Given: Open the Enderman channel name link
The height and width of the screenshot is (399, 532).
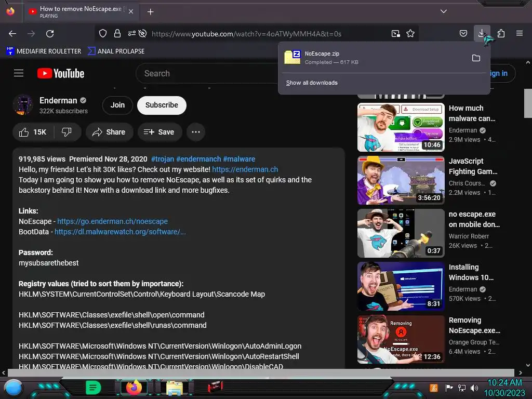Looking at the screenshot, I should pos(58,100).
